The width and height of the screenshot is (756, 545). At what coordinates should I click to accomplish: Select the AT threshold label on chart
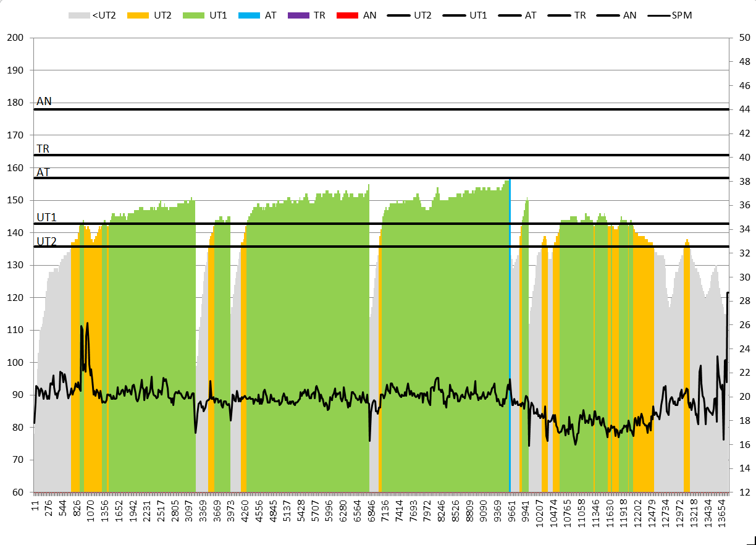(x=43, y=172)
